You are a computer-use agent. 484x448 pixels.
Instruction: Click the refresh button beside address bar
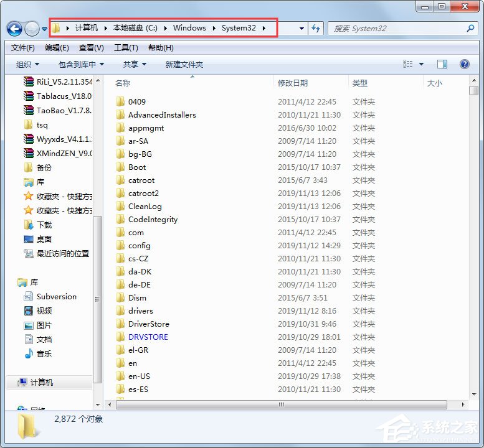click(316, 29)
